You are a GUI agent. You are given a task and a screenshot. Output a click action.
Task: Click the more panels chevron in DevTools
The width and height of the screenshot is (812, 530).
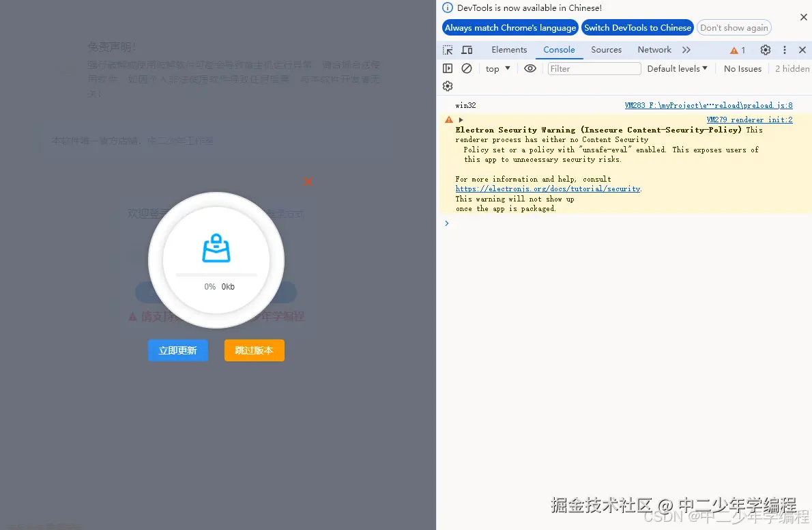[x=686, y=49]
